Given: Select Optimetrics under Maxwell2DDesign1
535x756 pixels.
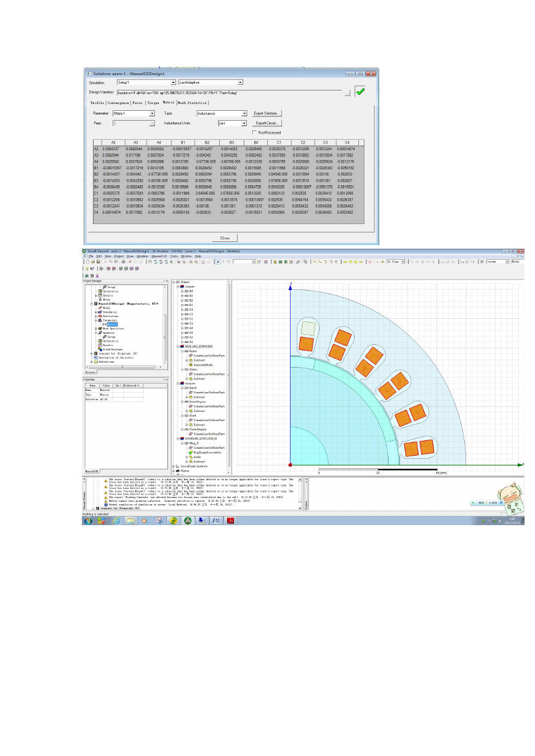Looking at the screenshot, I should point(110,341).
